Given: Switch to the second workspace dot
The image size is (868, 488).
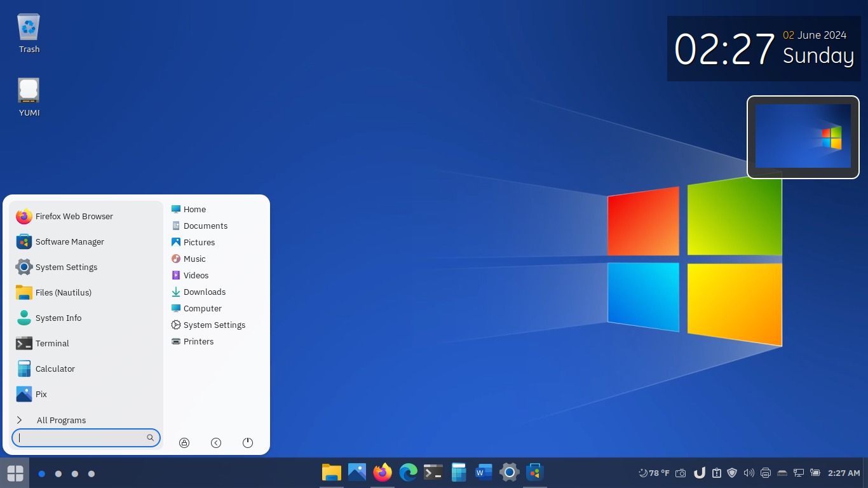Looking at the screenshot, I should click(58, 473).
